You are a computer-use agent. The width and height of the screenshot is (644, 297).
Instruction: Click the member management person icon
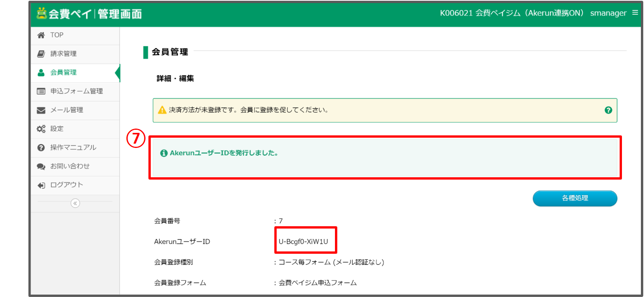coord(41,73)
